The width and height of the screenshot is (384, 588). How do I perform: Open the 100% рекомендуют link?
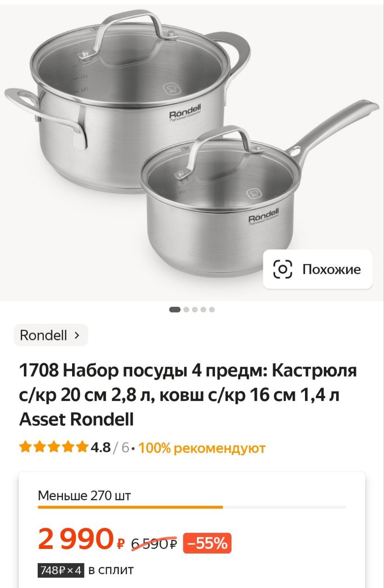[x=202, y=447]
